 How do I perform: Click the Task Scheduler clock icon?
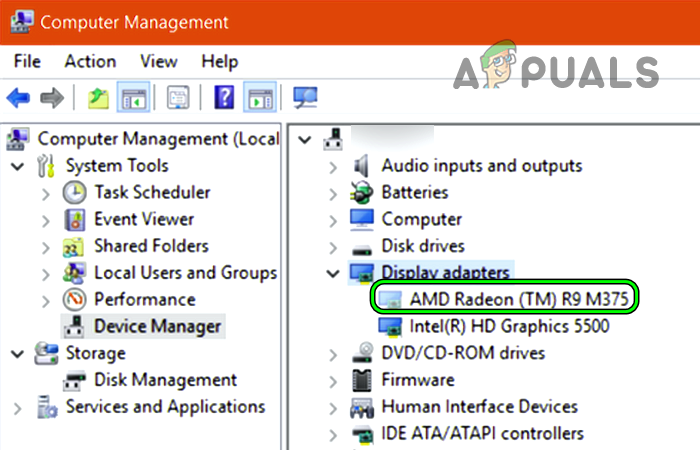coord(74,192)
